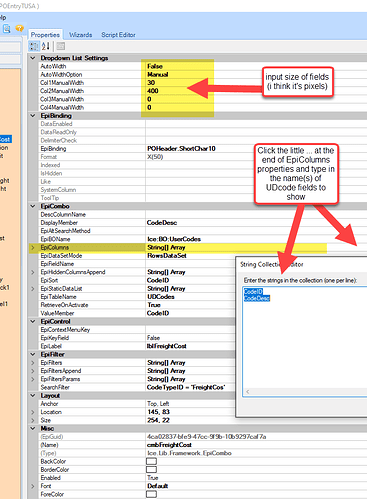Click the EpiBinding value POHeader.ShortChar10
367x499 pixels.
pyautogui.click(x=181, y=149)
